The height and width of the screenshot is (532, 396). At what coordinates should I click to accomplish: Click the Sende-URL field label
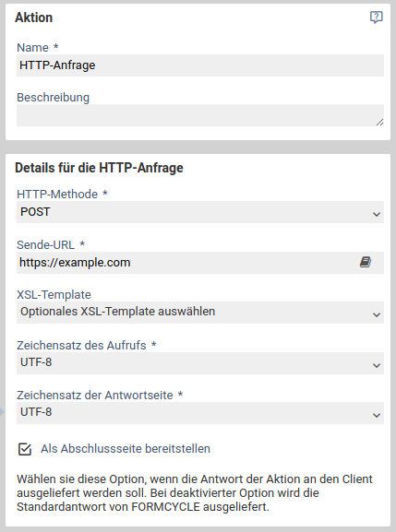(46, 244)
